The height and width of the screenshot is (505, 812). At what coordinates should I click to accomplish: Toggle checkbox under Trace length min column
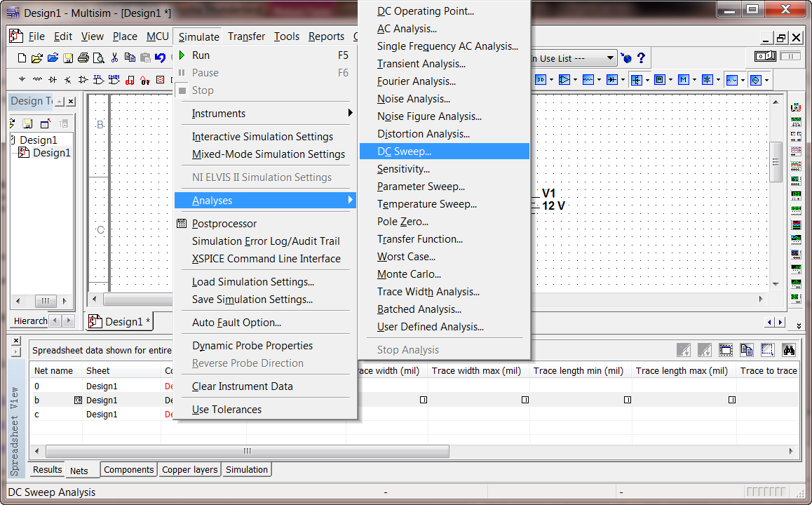click(x=628, y=400)
